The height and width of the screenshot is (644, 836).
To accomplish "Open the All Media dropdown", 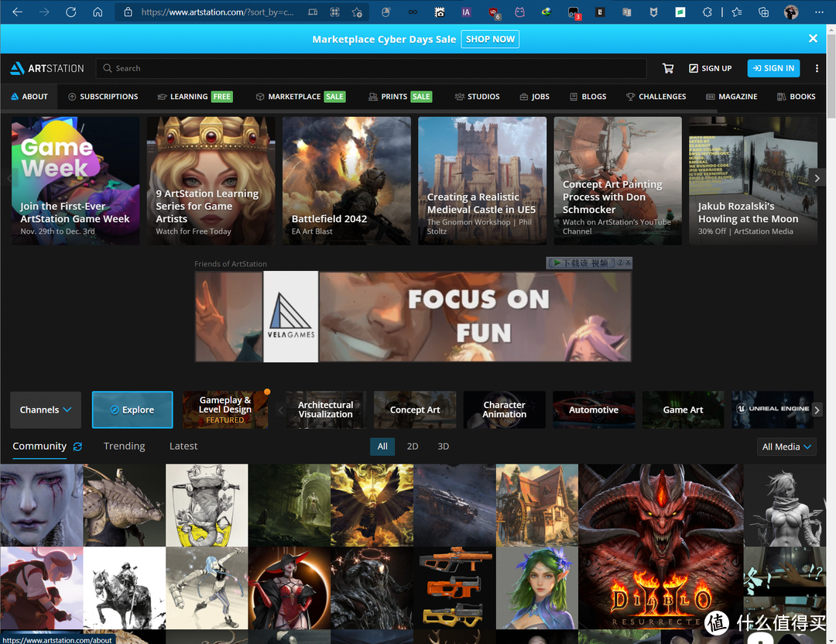I will pyautogui.click(x=786, y=447).
